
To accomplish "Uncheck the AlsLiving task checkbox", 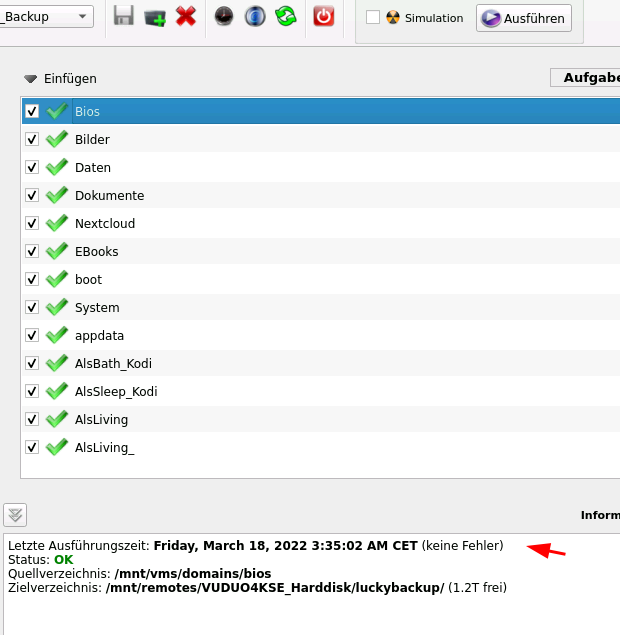I will tap(32, 419).
